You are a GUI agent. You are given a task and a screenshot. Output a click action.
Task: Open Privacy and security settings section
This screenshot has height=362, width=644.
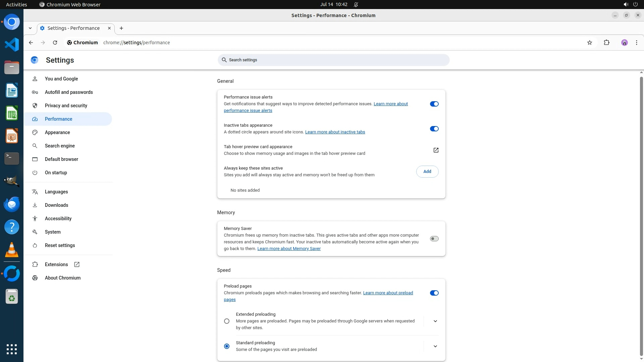(x=66, y=106)
